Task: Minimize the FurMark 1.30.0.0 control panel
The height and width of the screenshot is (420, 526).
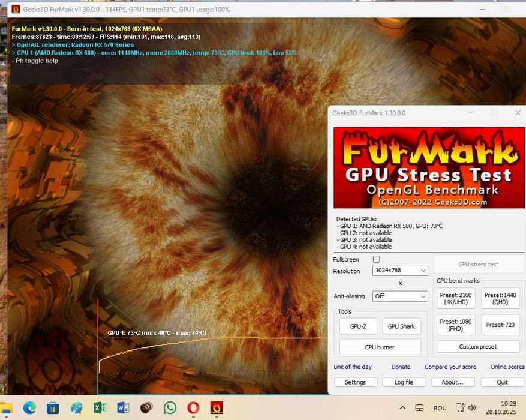Action: [x=470, y=113]
